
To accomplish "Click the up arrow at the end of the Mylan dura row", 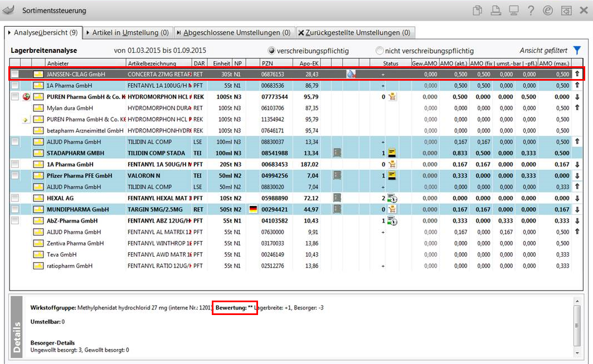I will 577,107.
